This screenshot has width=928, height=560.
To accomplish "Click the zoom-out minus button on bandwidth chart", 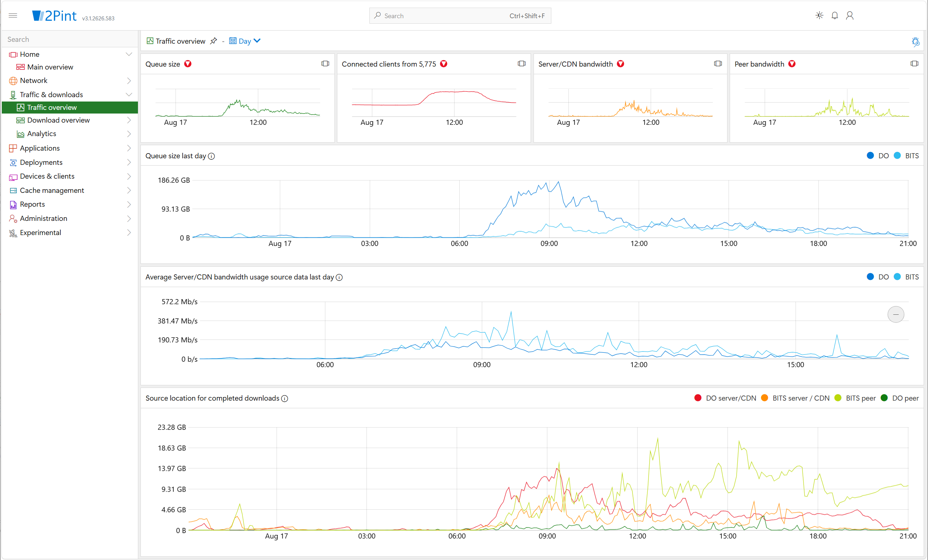I will 896,314.
